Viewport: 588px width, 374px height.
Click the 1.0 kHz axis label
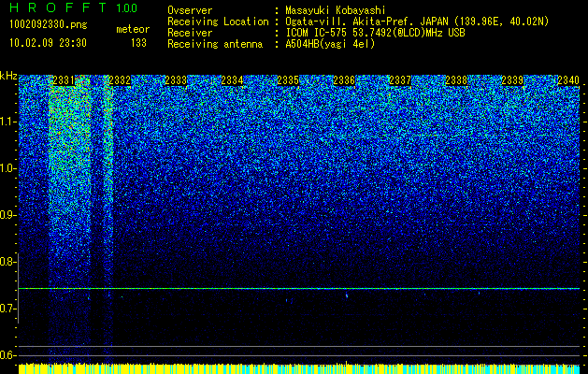pos(8,168)
